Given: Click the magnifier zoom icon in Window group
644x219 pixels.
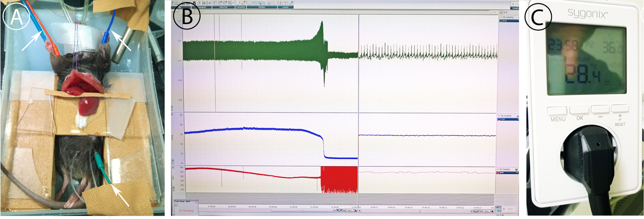Looking at the screenshot, I should tap(260, 3).
